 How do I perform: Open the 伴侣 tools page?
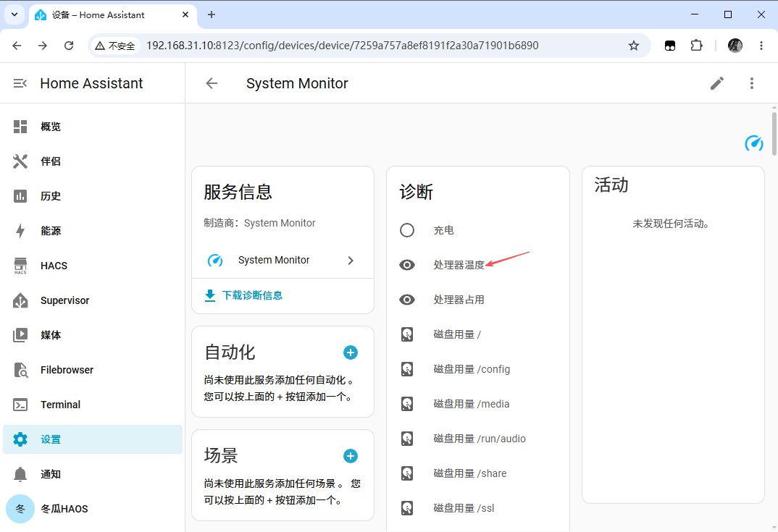93,161
